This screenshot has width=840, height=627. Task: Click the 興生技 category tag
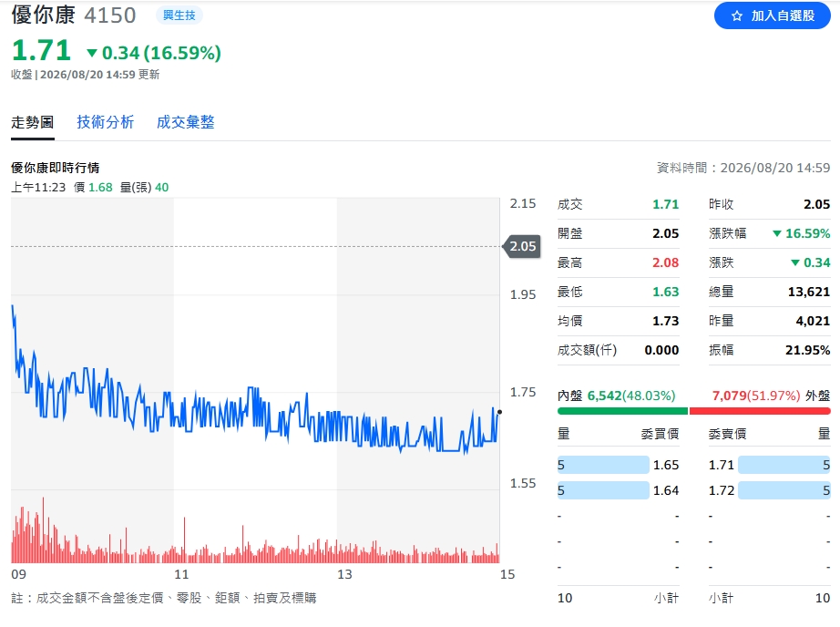pos(179,15)
